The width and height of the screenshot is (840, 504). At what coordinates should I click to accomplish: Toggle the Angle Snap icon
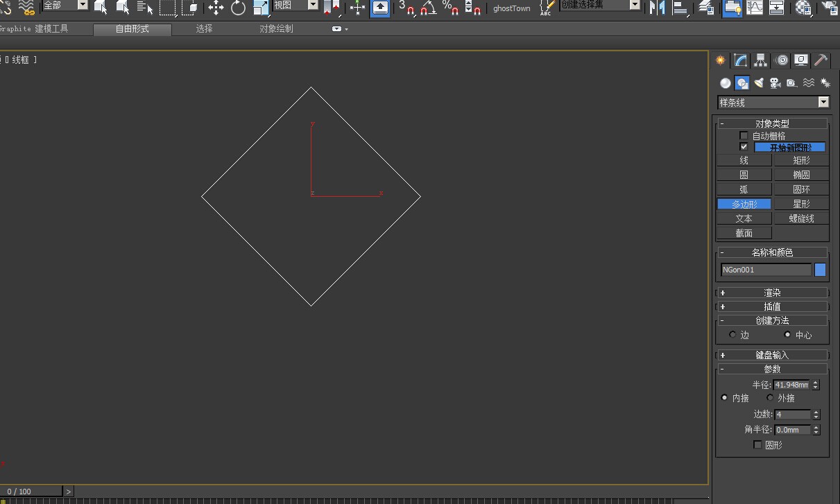[429, 8]
